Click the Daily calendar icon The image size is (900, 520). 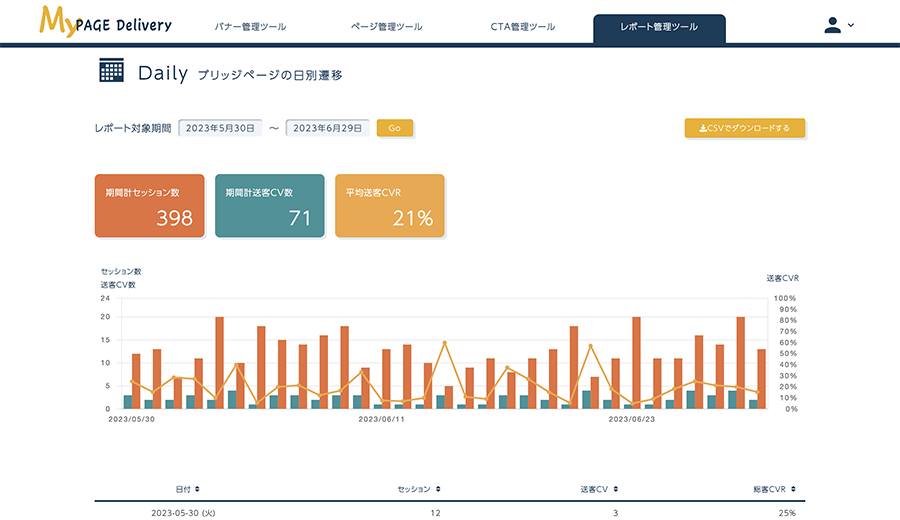pyautogui.click(x=111, y=71)
